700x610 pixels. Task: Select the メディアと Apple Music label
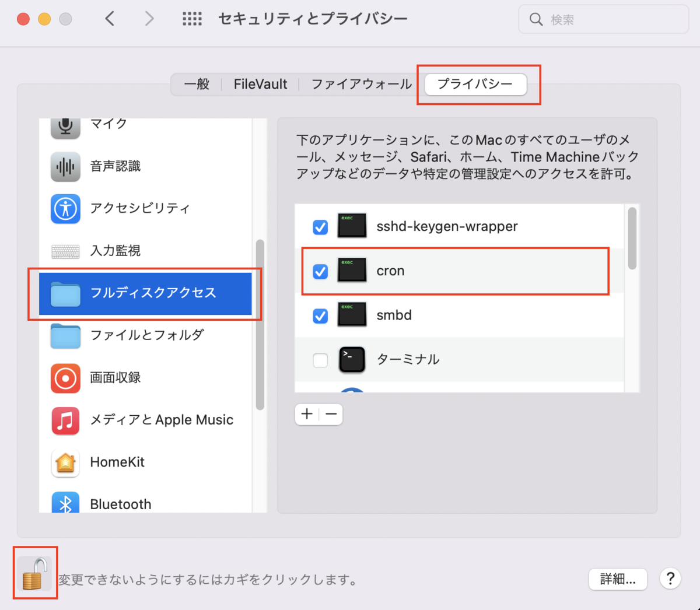162,420
